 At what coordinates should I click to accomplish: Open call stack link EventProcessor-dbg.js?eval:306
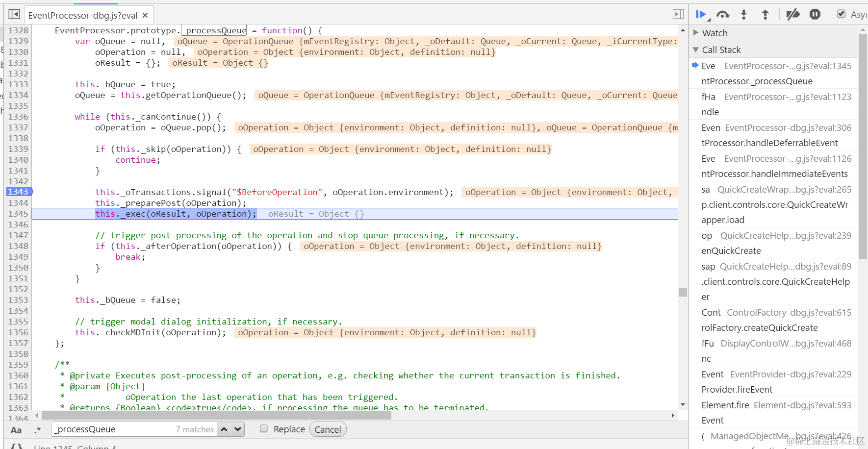coord(788,128)
